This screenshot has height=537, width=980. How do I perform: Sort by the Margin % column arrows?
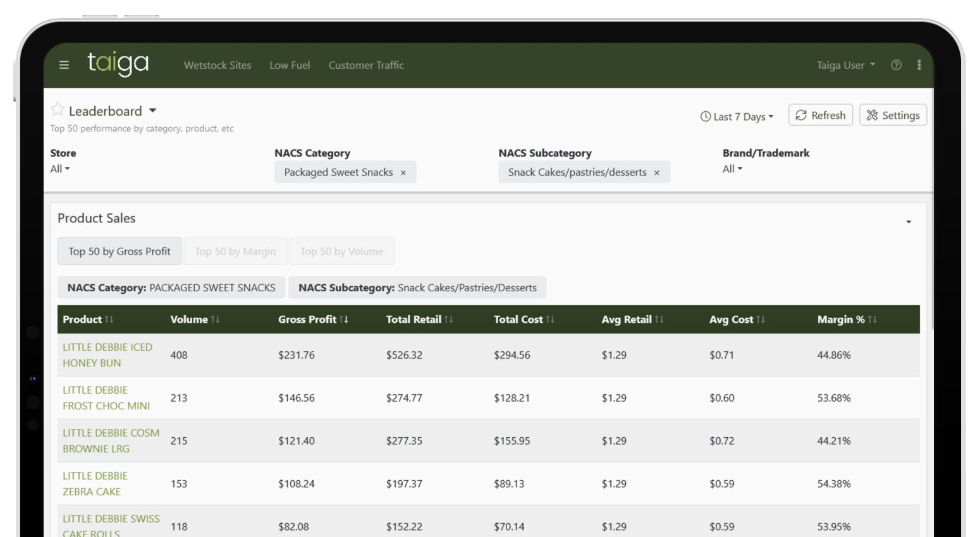coord(873,320)
